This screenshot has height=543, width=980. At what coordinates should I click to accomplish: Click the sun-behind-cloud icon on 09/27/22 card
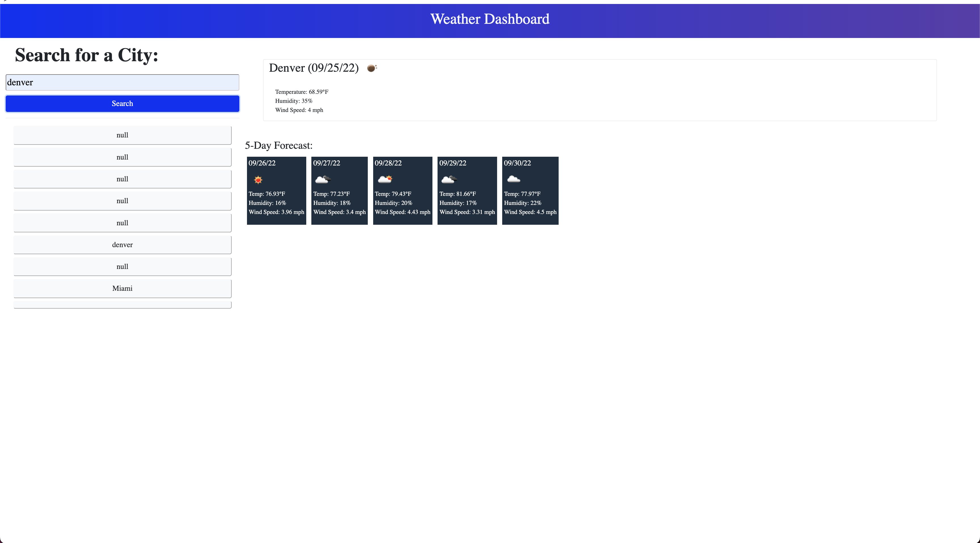[322, 179]
